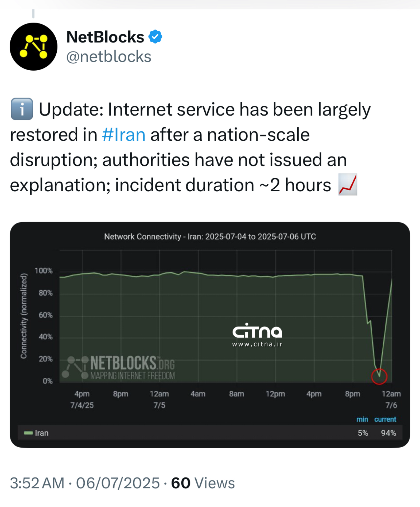Click the www.citna.ir text

257,344
